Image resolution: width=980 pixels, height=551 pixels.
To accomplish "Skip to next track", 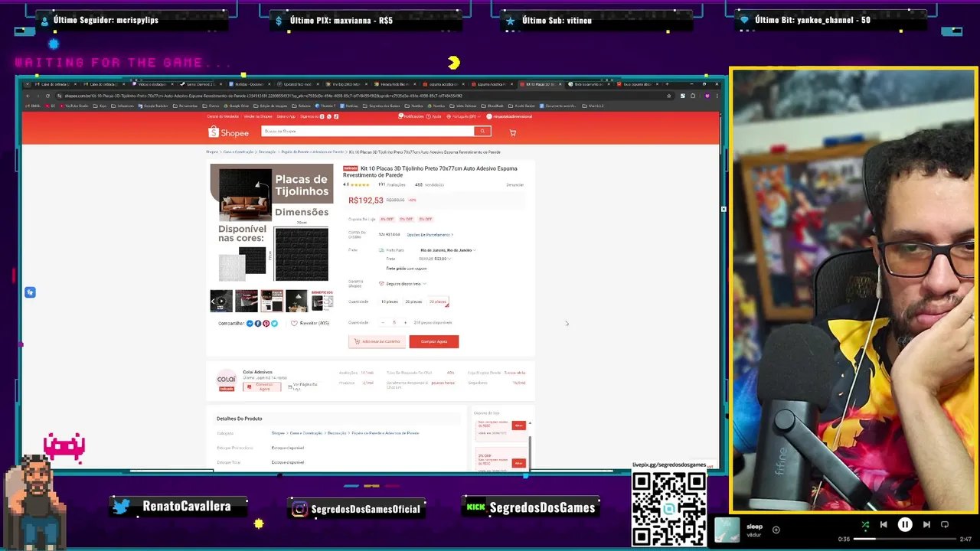I will click(x=926, y=525).
